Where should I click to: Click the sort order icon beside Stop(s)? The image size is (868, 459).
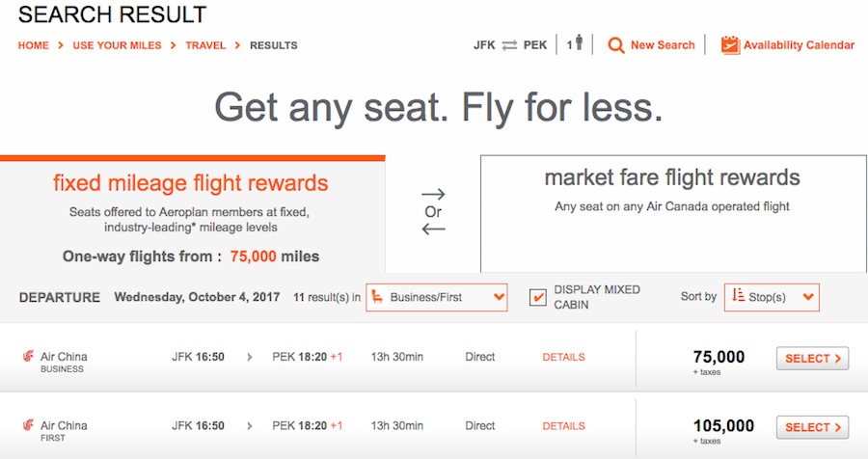point(738,295)
